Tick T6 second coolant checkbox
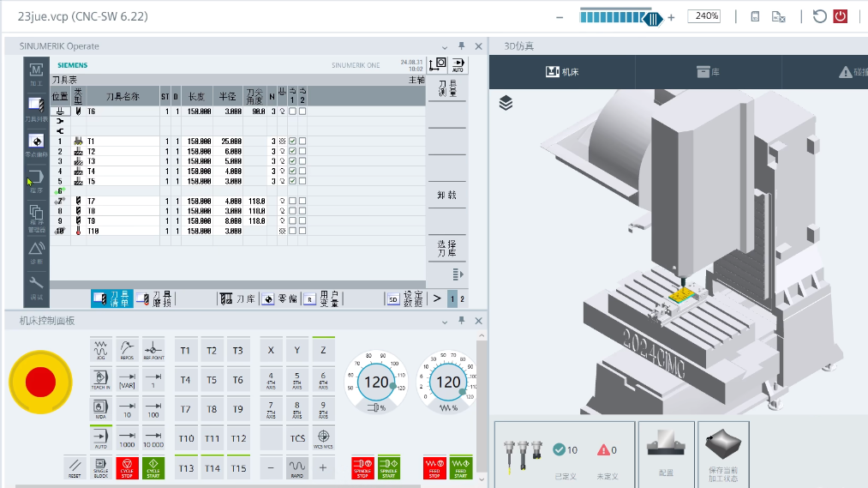 [302, 111]
